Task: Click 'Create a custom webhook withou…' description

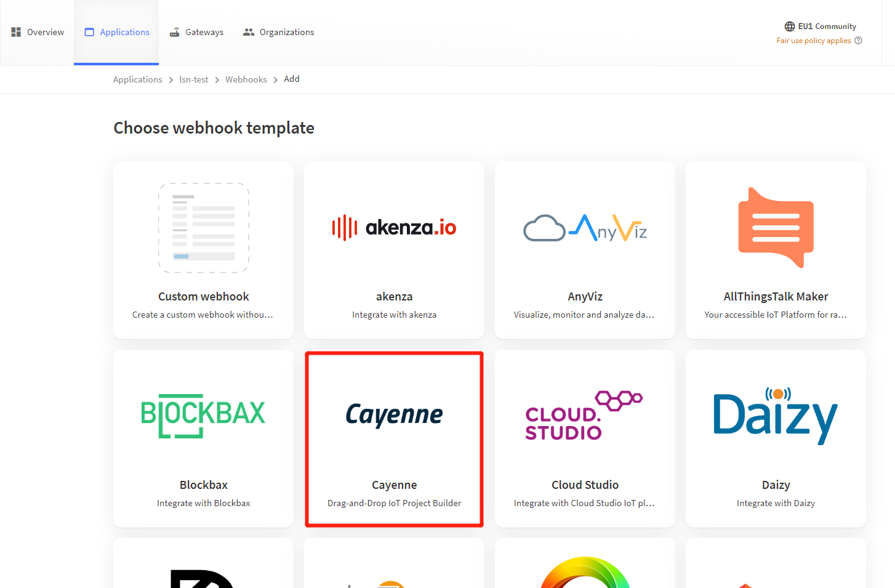Action: click(x=203, y=315)
